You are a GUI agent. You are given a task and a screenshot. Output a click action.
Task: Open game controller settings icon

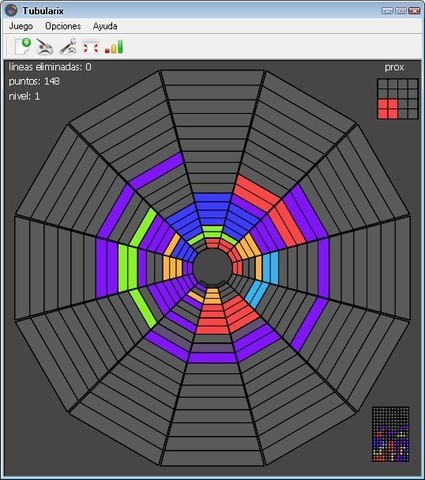coord(45,47)
